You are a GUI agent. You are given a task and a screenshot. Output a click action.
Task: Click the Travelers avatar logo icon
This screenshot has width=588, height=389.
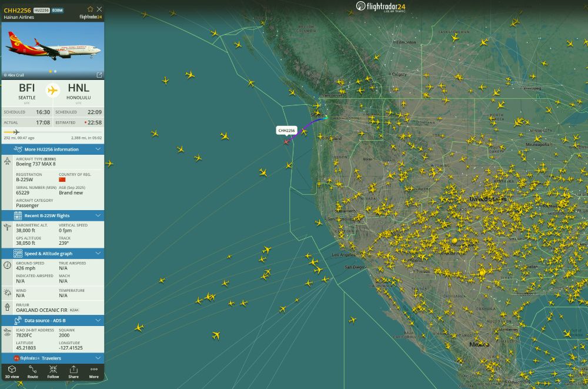coord(16,358)
